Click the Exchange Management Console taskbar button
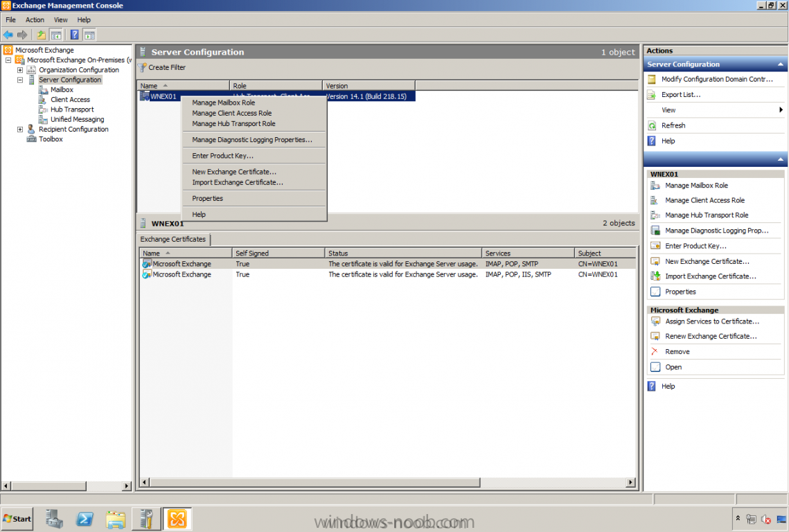 pyautogui.click(x=177, y=519)
